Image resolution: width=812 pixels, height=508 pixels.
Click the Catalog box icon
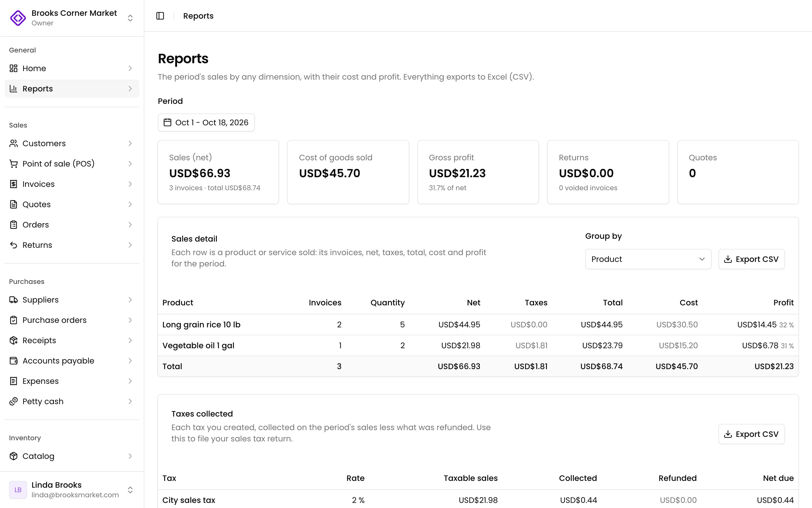(14, 456)
